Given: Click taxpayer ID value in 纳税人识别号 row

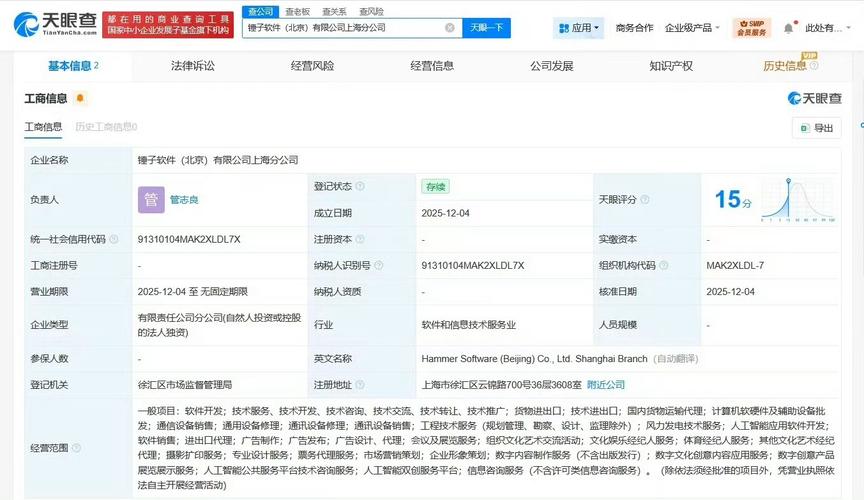Looking at the screenshot, I should click(x=473, y=265).
